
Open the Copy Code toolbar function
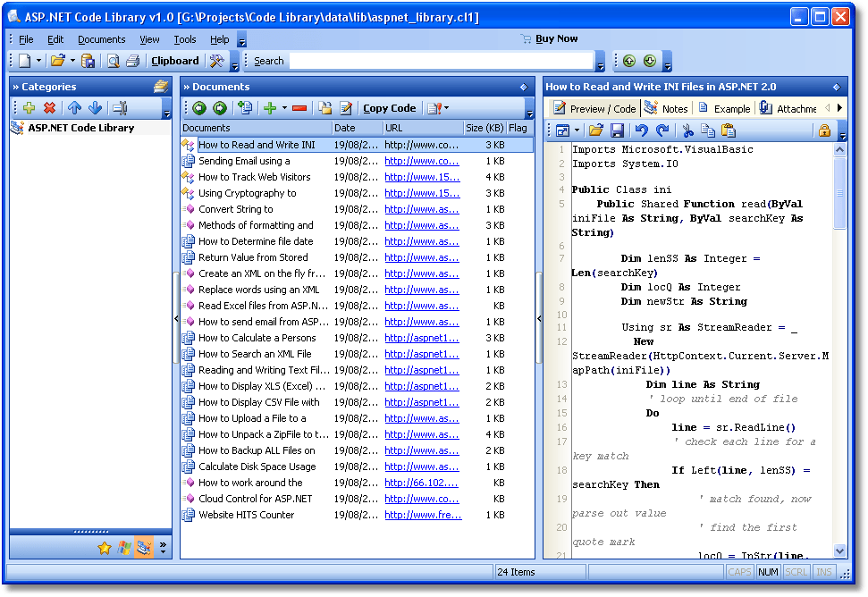pyautogui.click(x=389, y=108)
